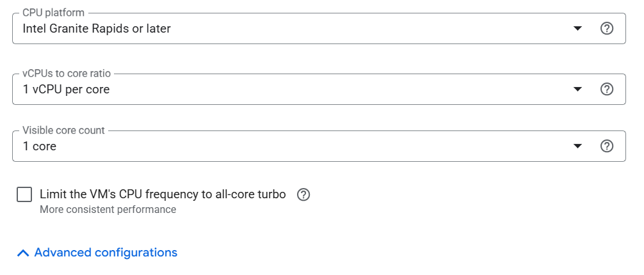Click the chevron beside Advanced configurations
The width and height of the screenshot is (644, 275).
pyautogui.click(x=23, y=253)
